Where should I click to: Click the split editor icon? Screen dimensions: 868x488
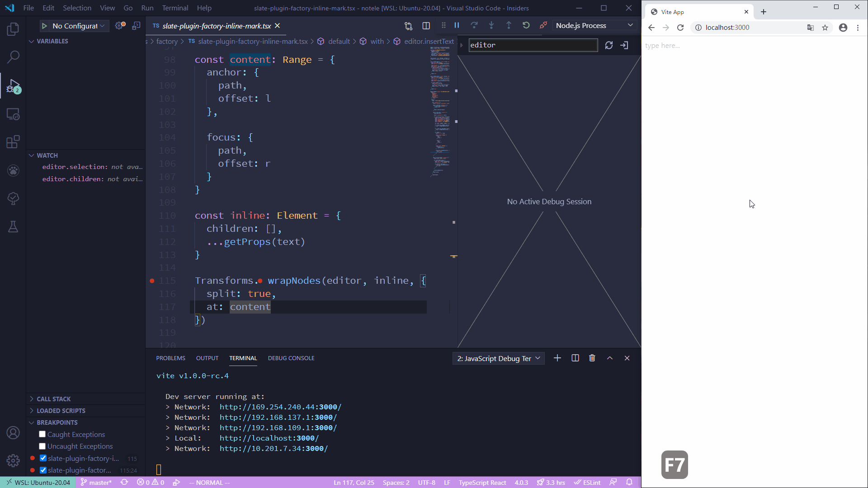[x=426, y=26]
